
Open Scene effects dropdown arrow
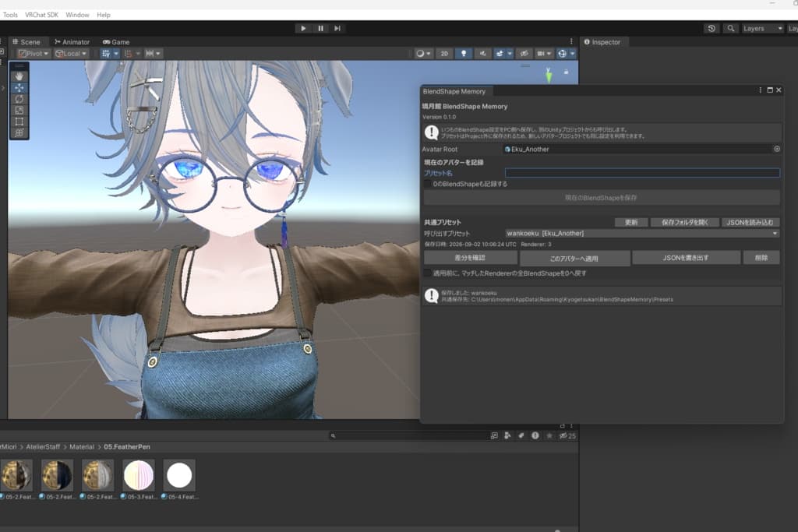tap(510, 54)
